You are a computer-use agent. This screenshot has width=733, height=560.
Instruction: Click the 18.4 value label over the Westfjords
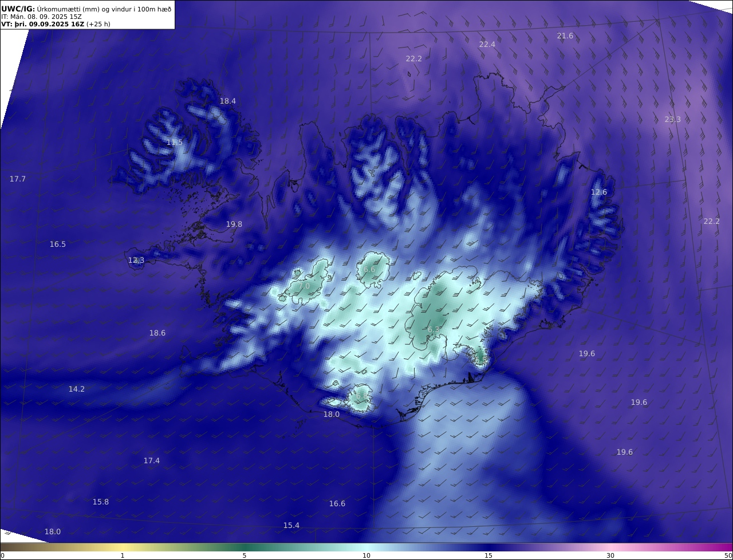click(228, 101)
